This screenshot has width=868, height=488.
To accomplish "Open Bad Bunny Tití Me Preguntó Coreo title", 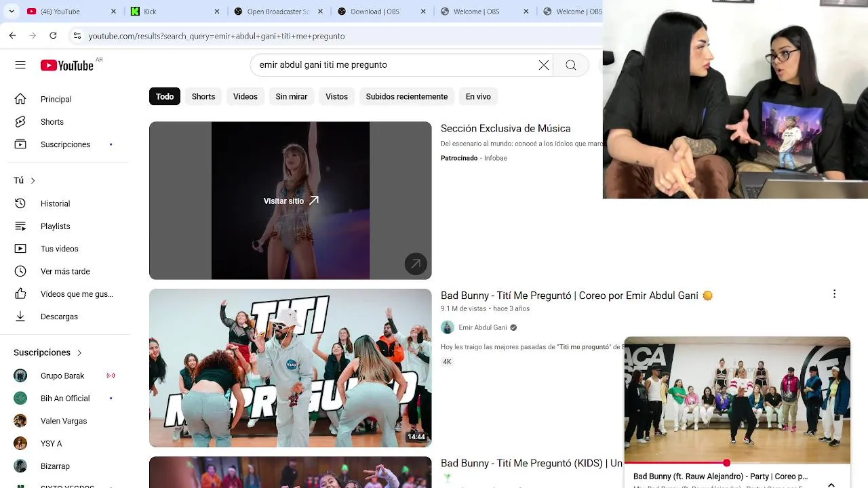I will click(x=576, y=296).
